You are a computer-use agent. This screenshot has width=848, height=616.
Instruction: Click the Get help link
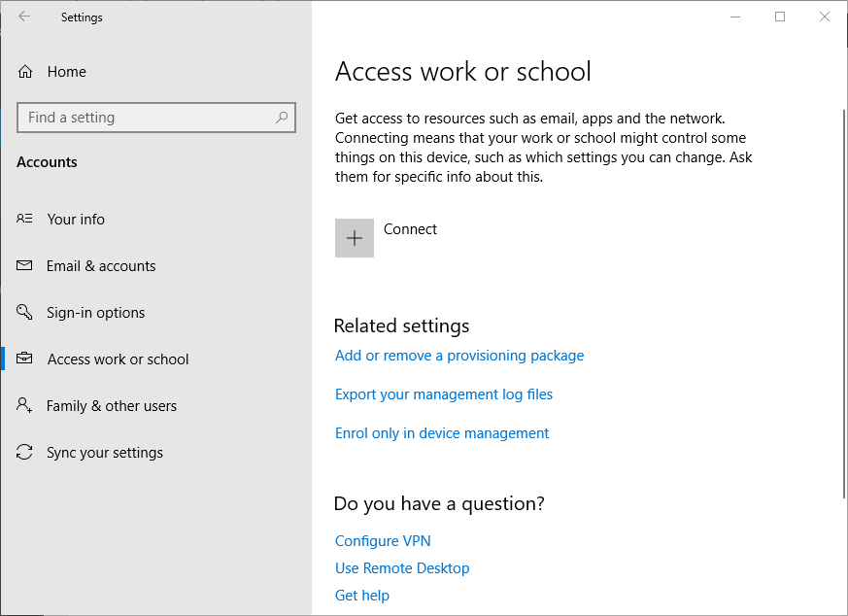point(362,596)
